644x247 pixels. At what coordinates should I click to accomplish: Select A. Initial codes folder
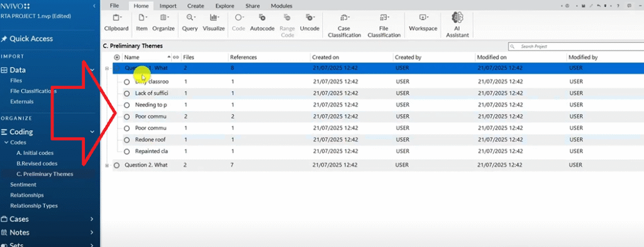click(x=35, y=153)
